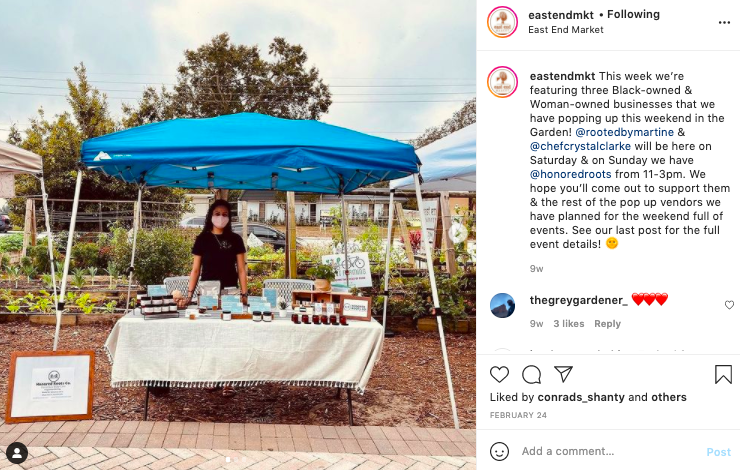Open conrads_shanty from liked by
This screenshot has height=470, width=740.
click(581, 397)
